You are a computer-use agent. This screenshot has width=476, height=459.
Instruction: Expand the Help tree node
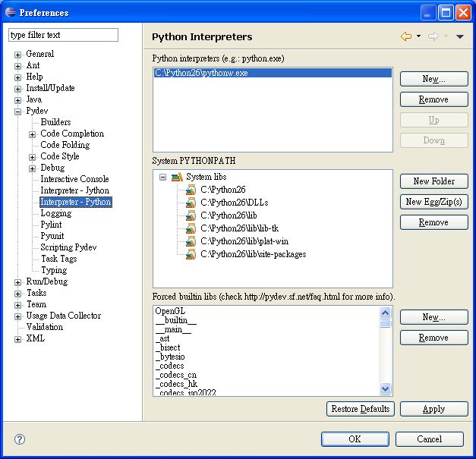point(17,77)
